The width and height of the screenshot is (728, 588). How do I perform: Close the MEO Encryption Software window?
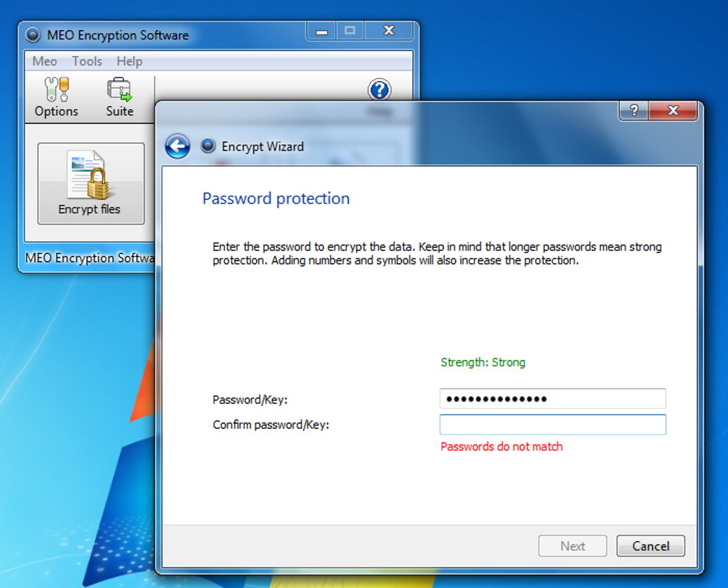click(x=388, y=31)
